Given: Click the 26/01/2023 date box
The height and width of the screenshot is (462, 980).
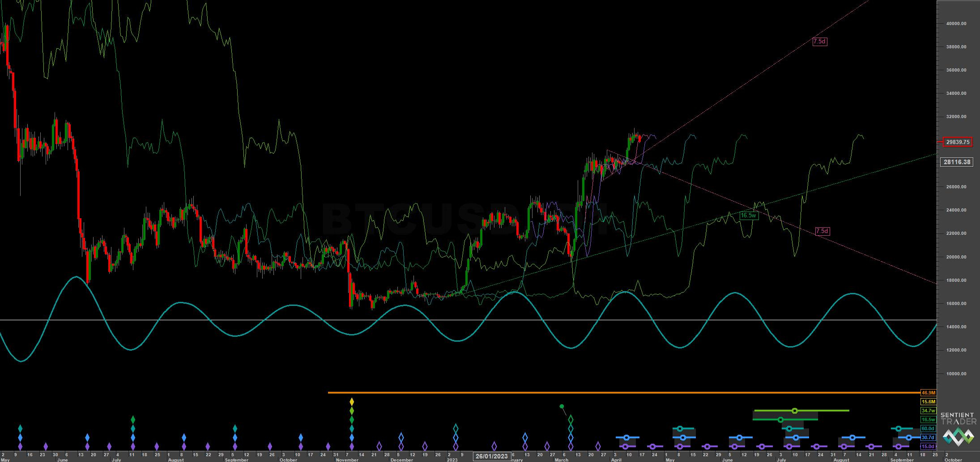Looking at the screenshot, I should [492, 457].
